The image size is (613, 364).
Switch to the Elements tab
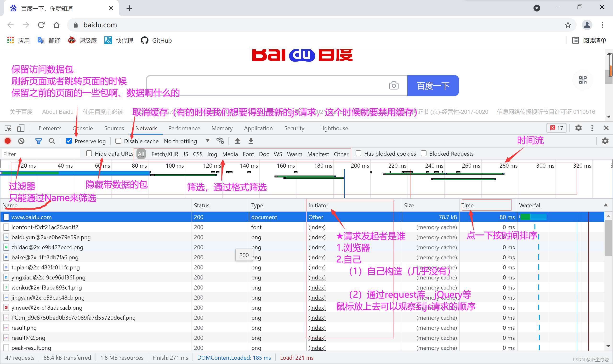(50, 128)
